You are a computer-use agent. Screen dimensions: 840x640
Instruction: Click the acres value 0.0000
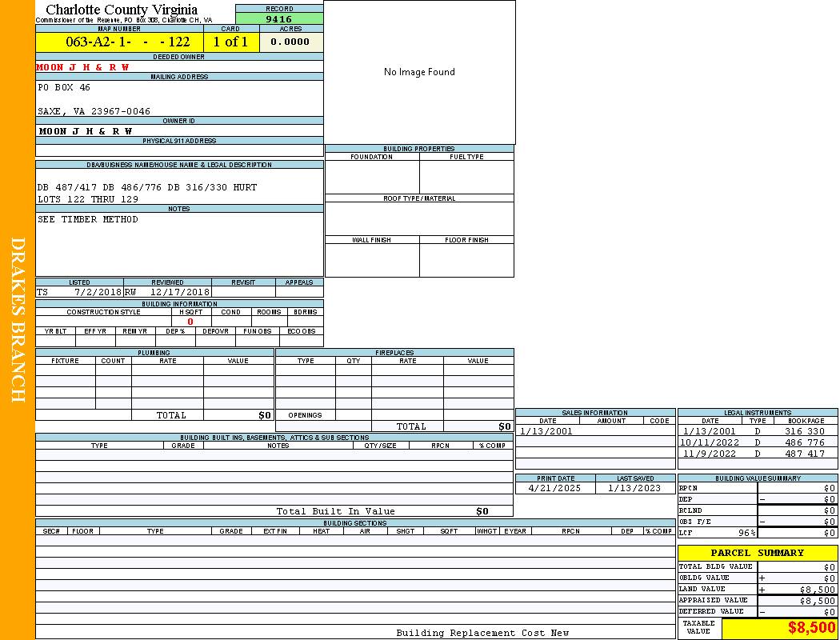[x=290, y=42]
